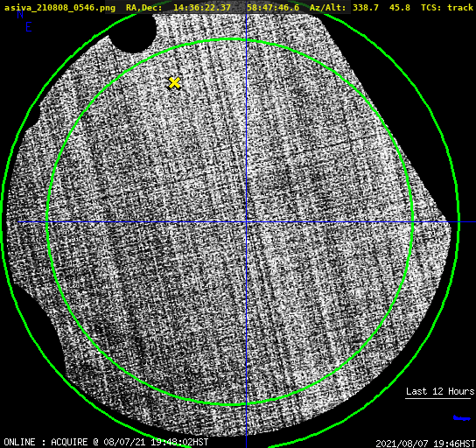476x448 pixels.
Task: Click the blue E compass label
Action: (x=29, y=27)
